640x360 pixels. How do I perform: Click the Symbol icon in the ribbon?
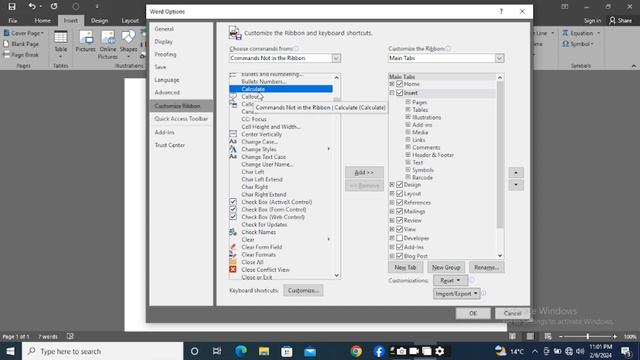point(566,44)
